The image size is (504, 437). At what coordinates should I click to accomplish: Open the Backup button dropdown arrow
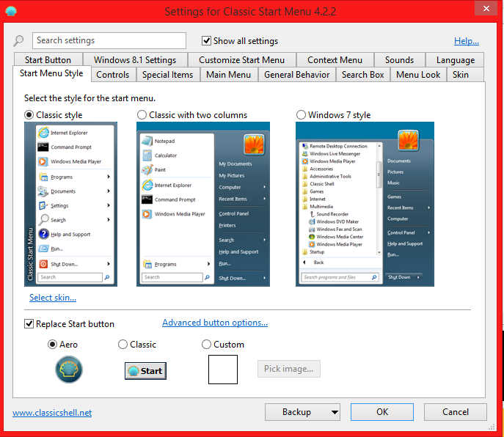(x=335, y=412)
